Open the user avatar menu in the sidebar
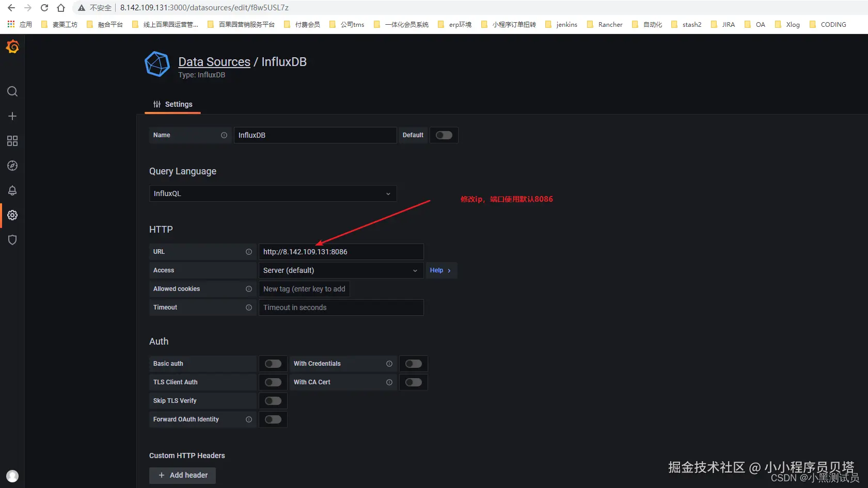 pyautogui.click(x=12, y=476)
